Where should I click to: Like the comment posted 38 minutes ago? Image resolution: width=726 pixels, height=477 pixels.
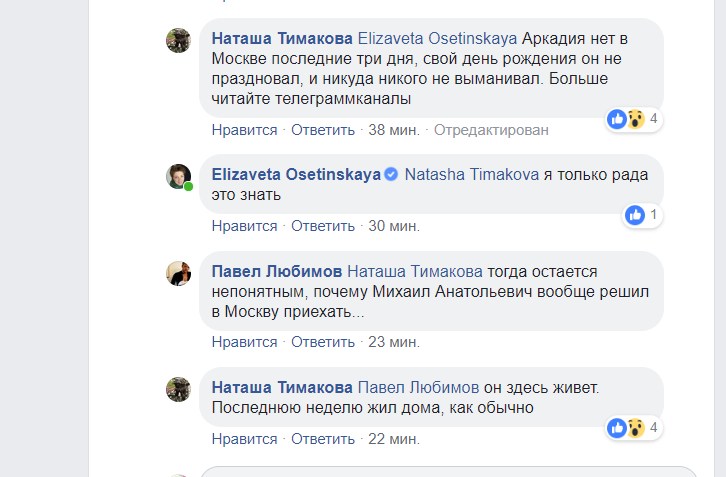[x=244, y=129]
